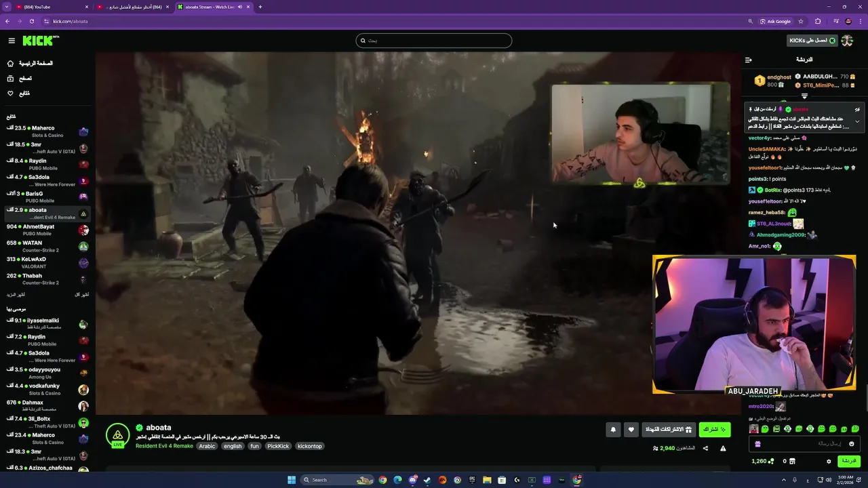Select the english stream tag
Screen dimensions: 868x488
coord(233,446)
